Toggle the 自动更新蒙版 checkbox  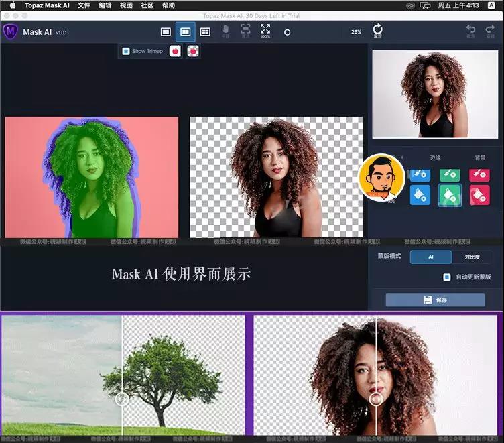coord(447,277)
